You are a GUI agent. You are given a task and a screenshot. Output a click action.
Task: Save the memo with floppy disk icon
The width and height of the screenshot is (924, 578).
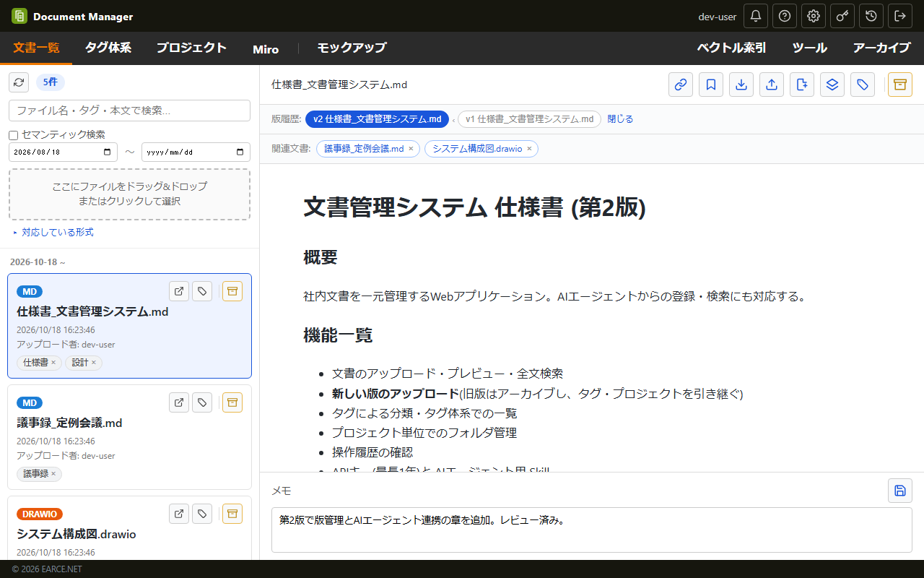click(x=900, y=491)
